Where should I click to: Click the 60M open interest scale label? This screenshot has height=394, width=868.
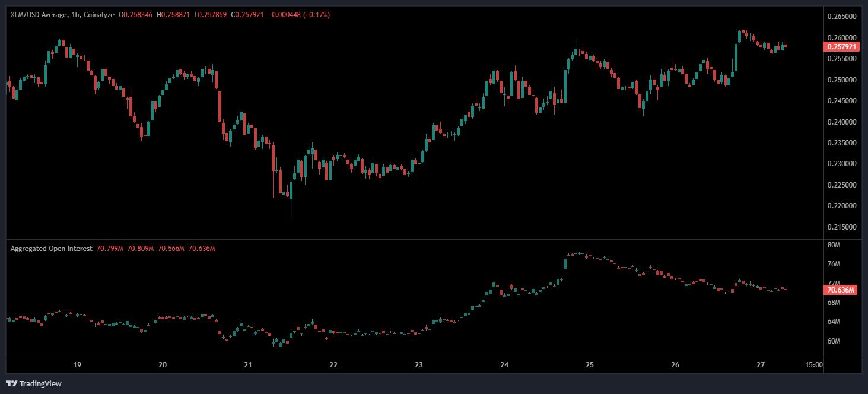pyautogui.click(x=834, y=341)
